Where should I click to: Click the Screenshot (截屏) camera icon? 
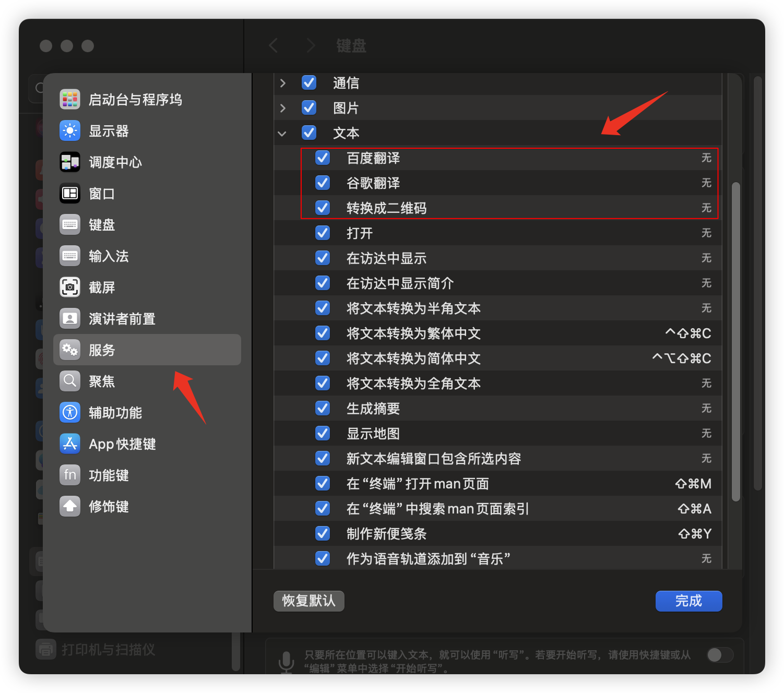click(70, 287)
